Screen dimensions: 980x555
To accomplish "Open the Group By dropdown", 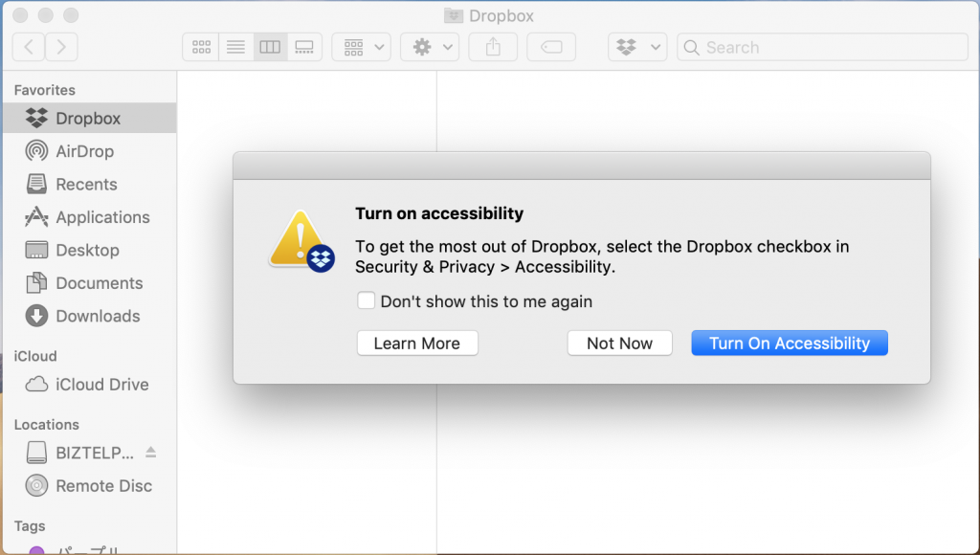I will [x=361, y=47].
